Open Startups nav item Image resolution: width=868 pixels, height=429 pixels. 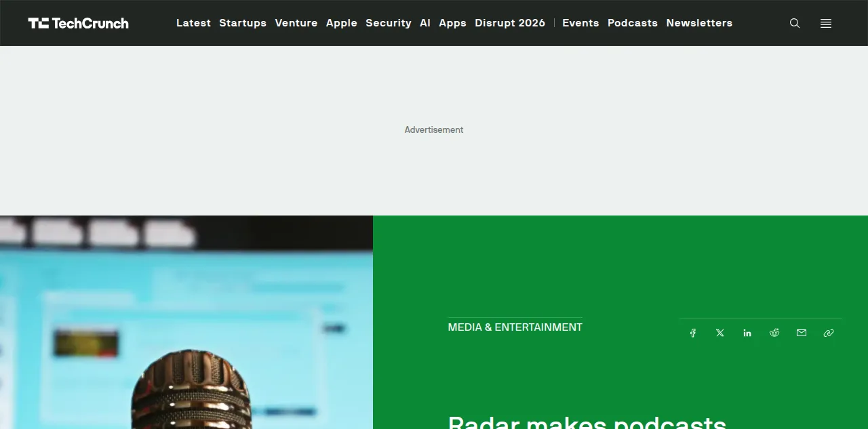point(243,23)
